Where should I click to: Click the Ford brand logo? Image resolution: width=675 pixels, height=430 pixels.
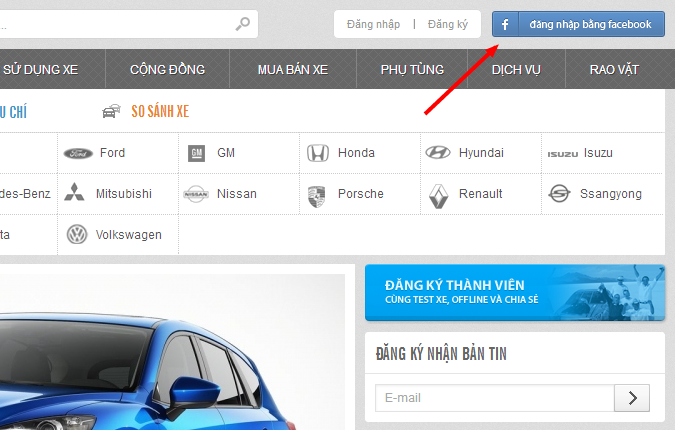pos(77,153)
